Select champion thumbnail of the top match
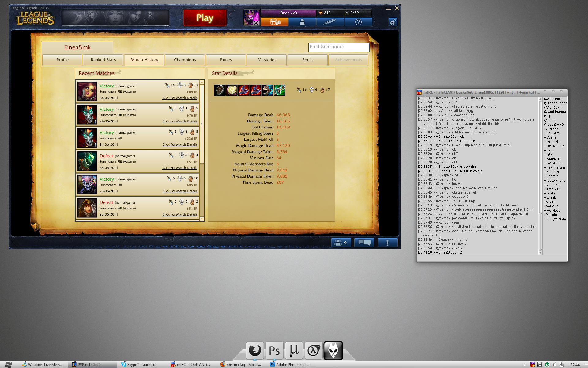Image resolution: width=588 pixels, height=368 pixels. pyautogui.click(x=87, y=91)
